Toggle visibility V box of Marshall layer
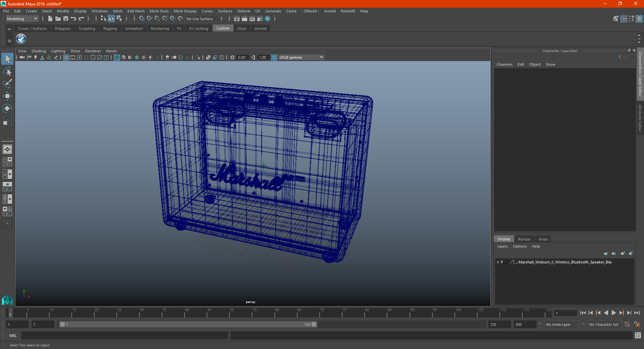 pos(498,262)
